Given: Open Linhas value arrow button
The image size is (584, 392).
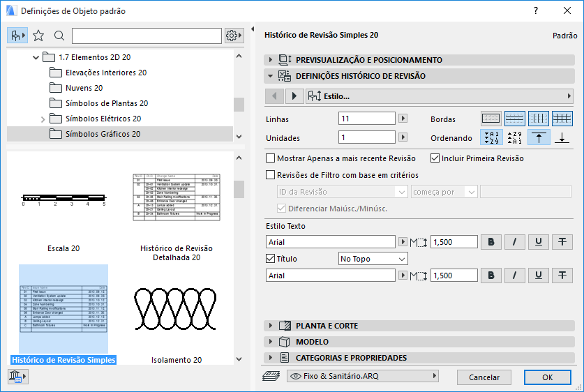Looking at the screenshot, I should (403, 119).
